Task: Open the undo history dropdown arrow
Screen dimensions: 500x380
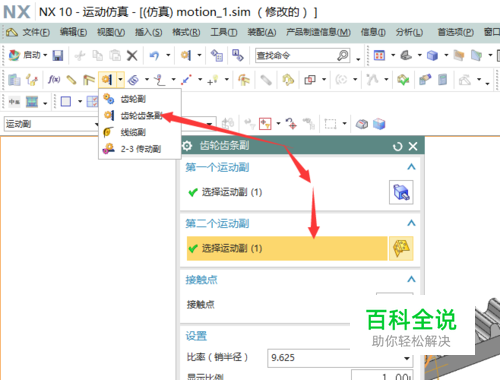Action: (x=168, y=55)
